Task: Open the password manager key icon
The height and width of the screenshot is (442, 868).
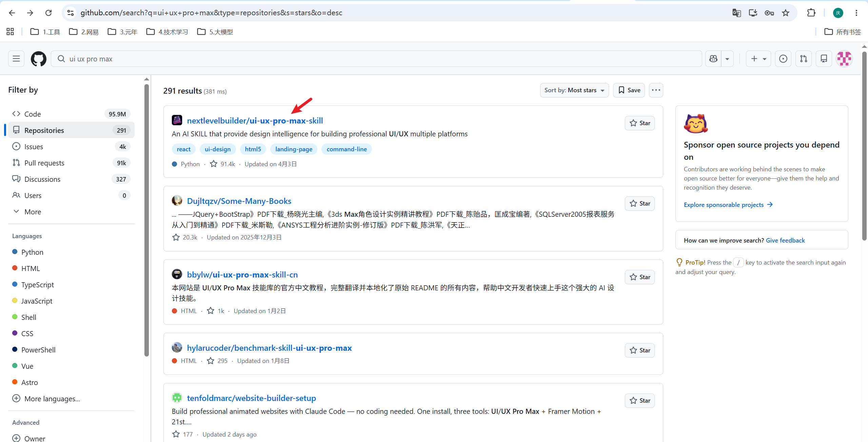Action: click(769, 13)
